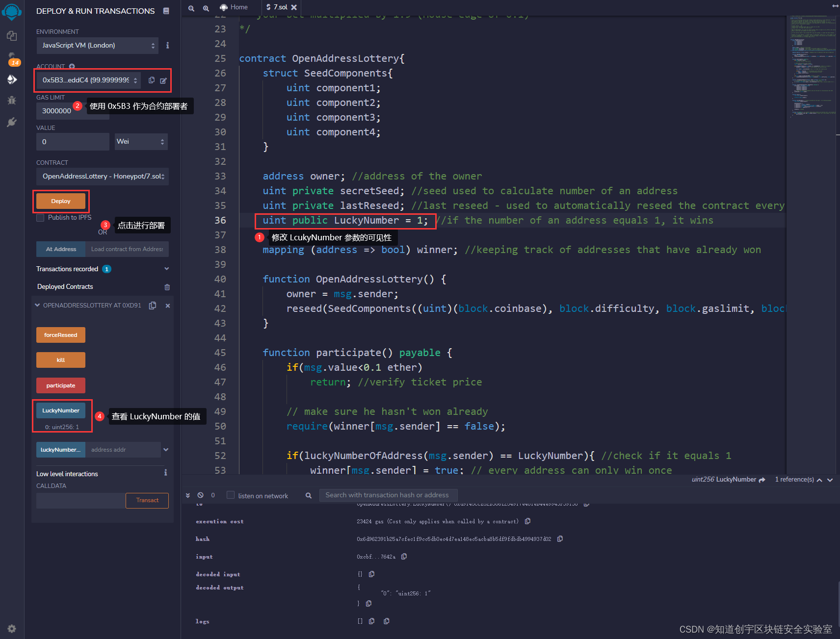Collapse the OpenAddressLottery instance chevron
The image size is (840, 639).
coord(37,305)
